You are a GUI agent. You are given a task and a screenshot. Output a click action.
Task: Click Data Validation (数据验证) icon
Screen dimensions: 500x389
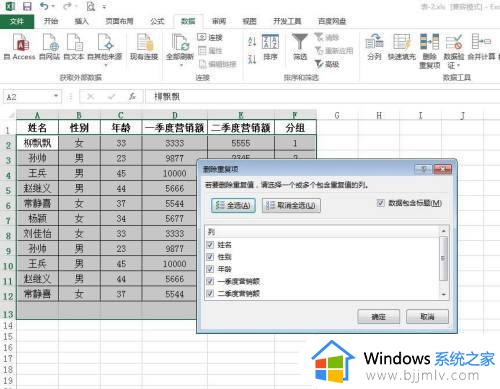point(454,43)
